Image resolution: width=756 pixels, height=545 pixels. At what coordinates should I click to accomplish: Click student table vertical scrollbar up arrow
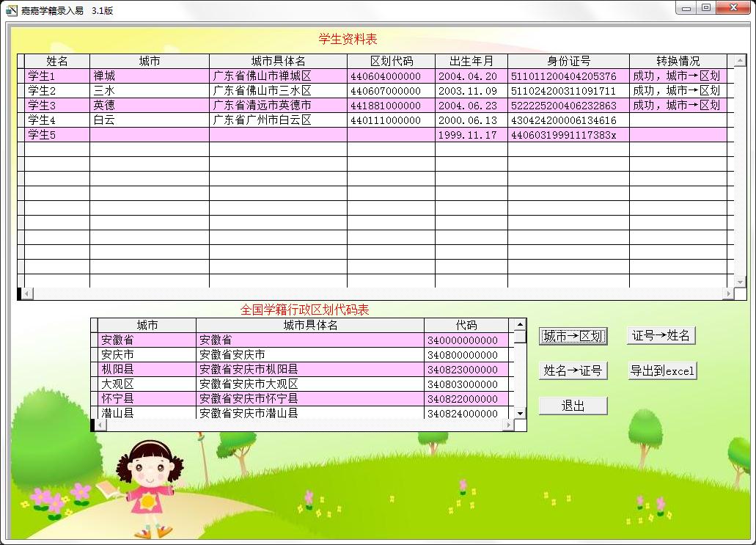(x=740, y=60)
